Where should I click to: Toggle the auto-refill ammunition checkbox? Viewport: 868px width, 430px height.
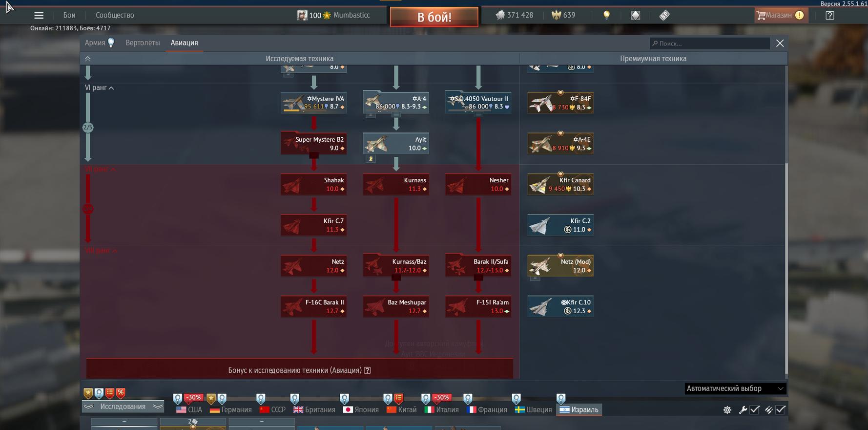click(780, 410)
